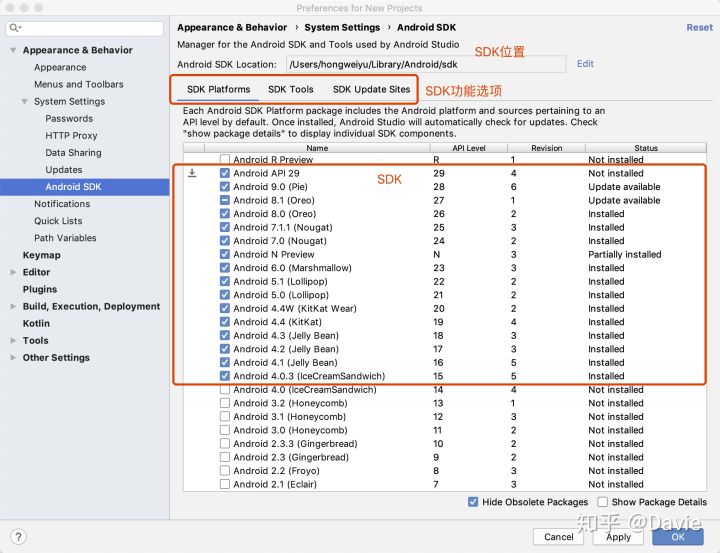Click the Apply button
This screenshot has width=720, height=553.
pyautogui.click(x=618, y=536)
